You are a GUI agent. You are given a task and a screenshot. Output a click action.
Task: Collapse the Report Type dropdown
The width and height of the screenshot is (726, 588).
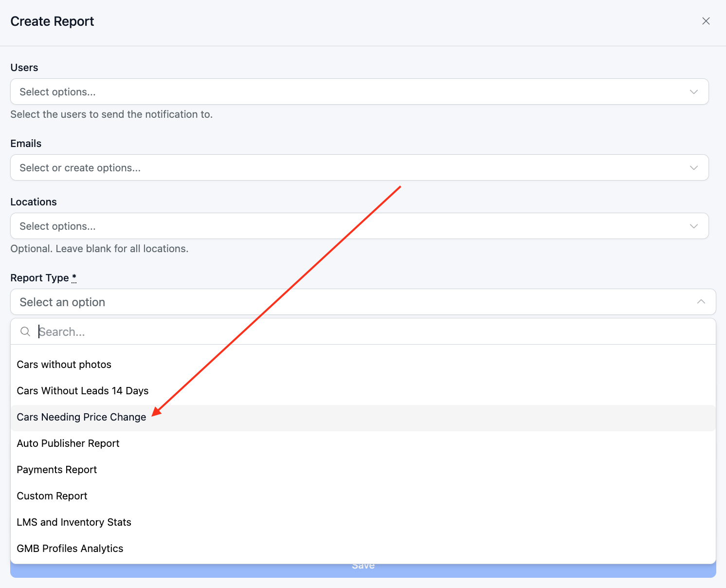363,302
